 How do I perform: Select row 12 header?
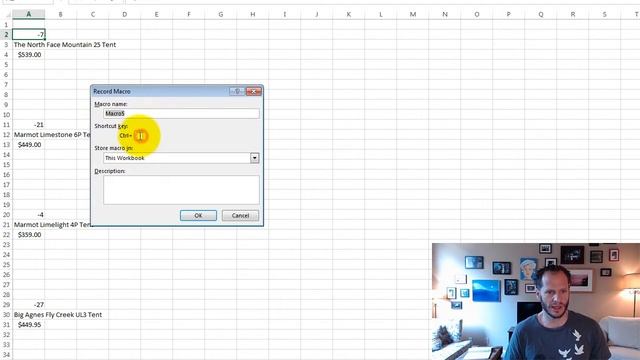tap(6, 135)
